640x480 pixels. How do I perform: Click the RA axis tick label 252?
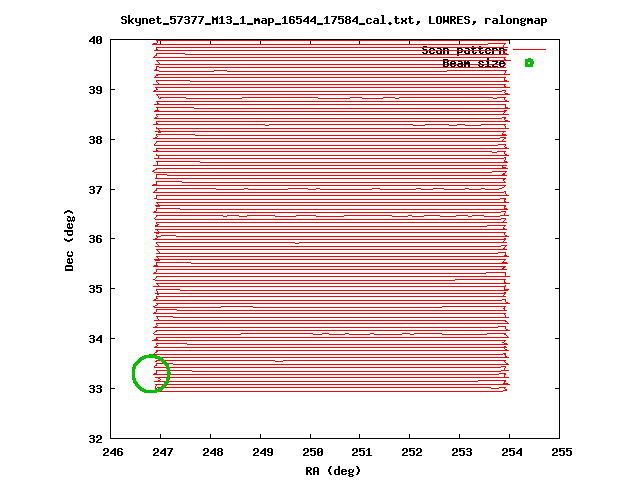pyautogui.click(x=412, y=452)
